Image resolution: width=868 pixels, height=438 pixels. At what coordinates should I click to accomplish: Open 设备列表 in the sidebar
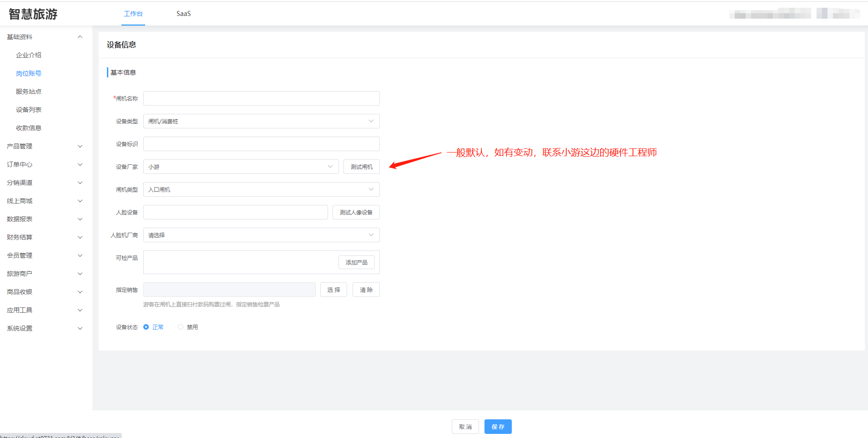click(29, 110)
